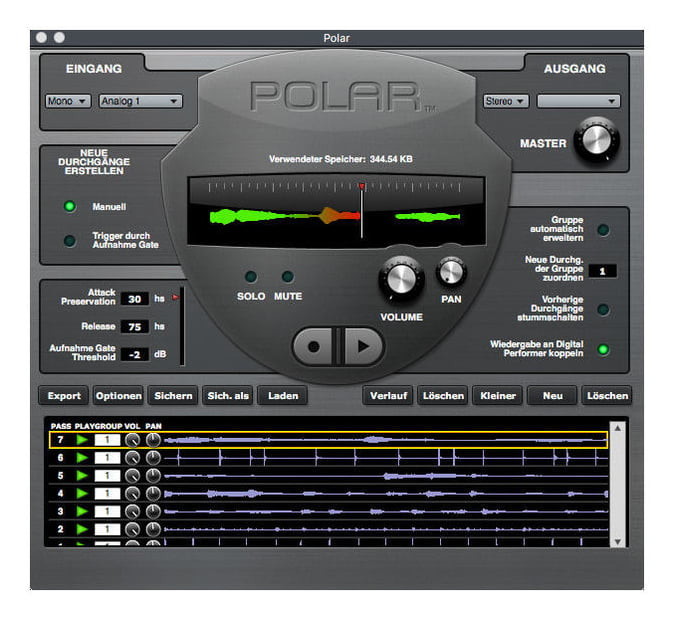
Task: Toggle Wiedergabe an Digital Performer koppeln
Action: pyautogui.click(x=604, y=350)
